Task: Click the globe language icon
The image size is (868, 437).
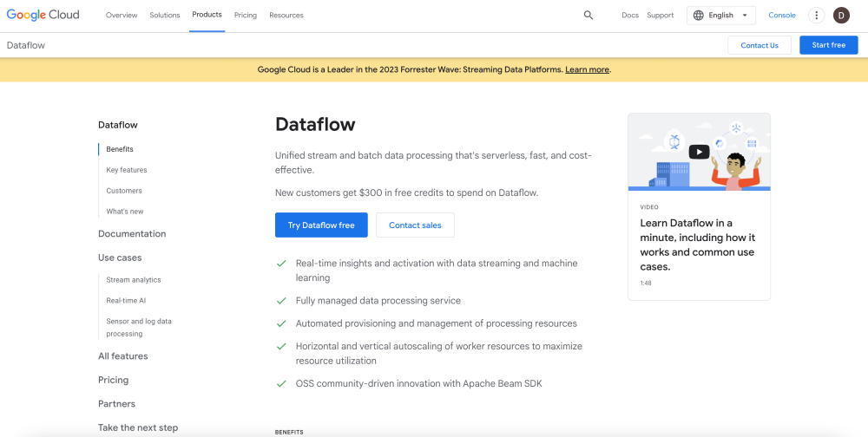Action: 699,16
